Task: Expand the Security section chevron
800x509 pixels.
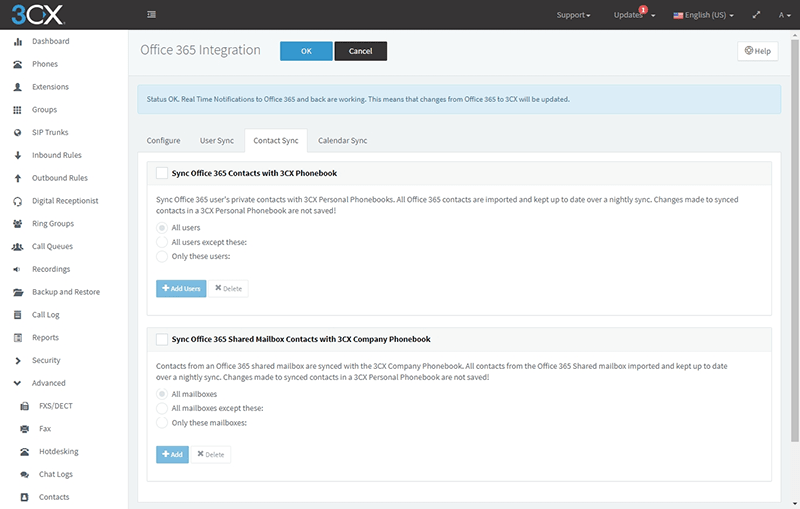Action: pos(18,361)
